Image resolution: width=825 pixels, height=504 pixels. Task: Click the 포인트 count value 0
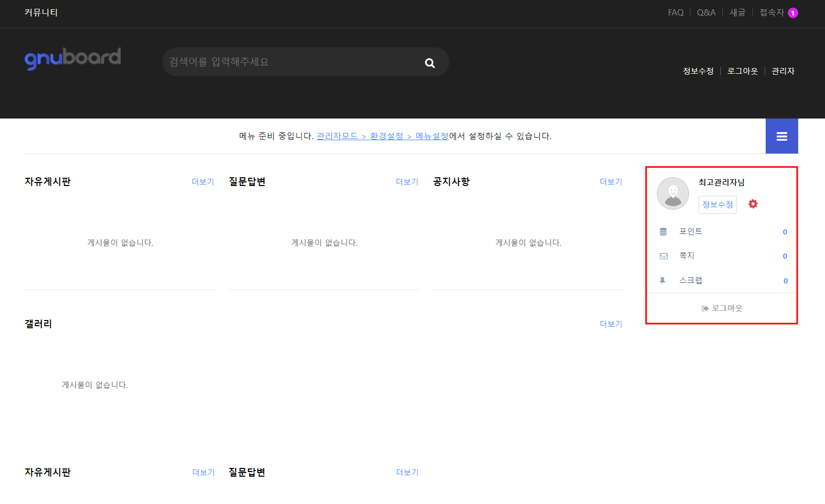click(x=785, y=232)
